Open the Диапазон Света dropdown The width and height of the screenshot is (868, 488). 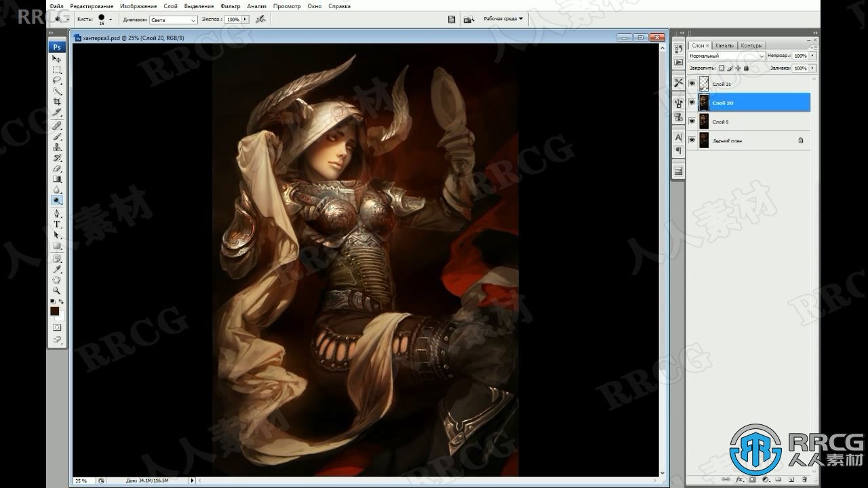pos(174,20)
